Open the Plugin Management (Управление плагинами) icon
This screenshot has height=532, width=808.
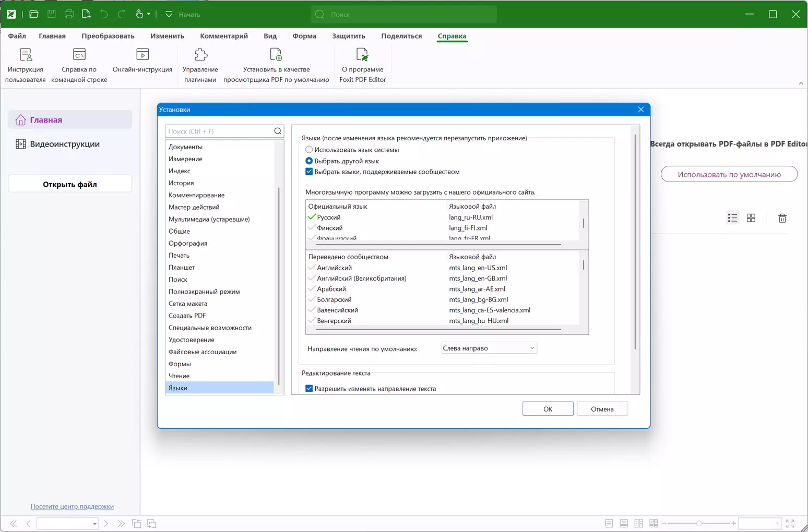[x=200, y=54]
